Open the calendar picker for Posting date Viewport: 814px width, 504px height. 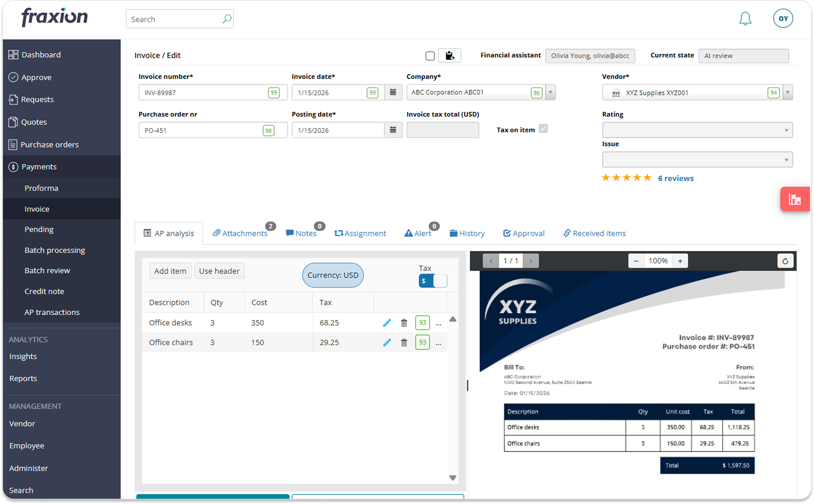click(393, 130)
